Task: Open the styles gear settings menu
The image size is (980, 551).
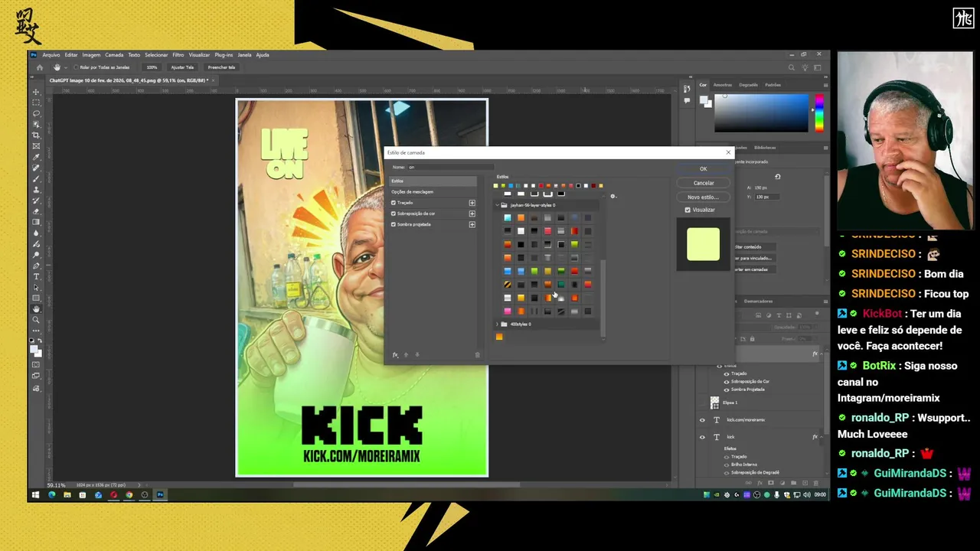Action: [x=612, y=196]
